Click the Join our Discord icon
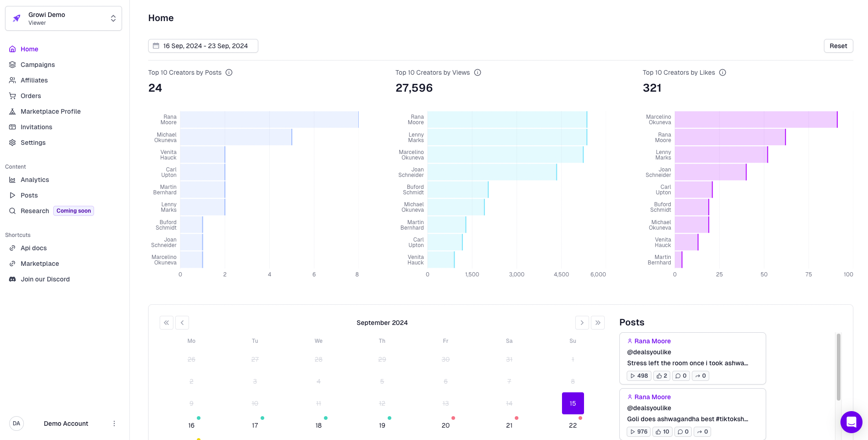 click(12, 279)
